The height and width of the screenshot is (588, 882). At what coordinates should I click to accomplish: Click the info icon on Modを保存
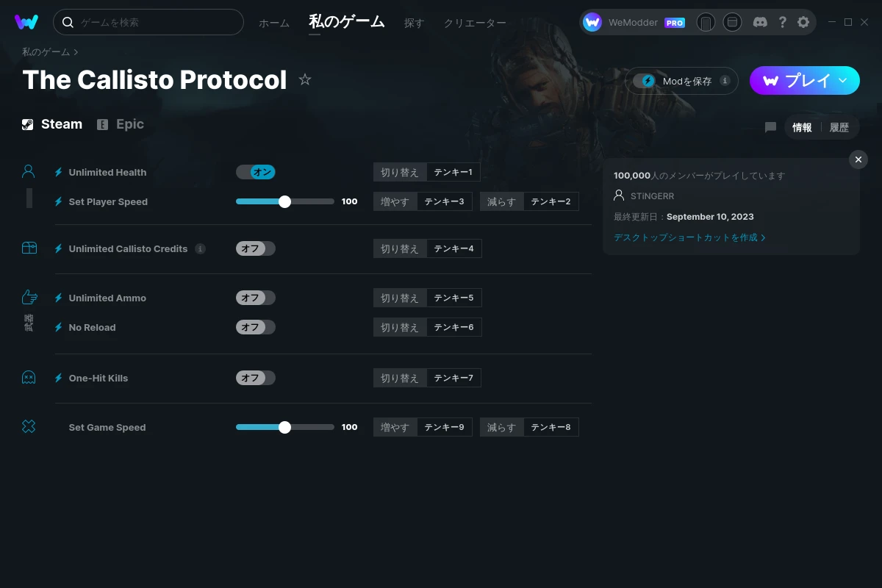(x=725, y=81)
